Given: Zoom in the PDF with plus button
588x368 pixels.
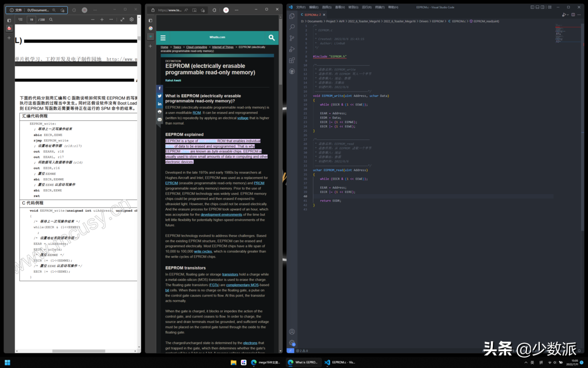Looking at the screenshot, I should [102, 19].
